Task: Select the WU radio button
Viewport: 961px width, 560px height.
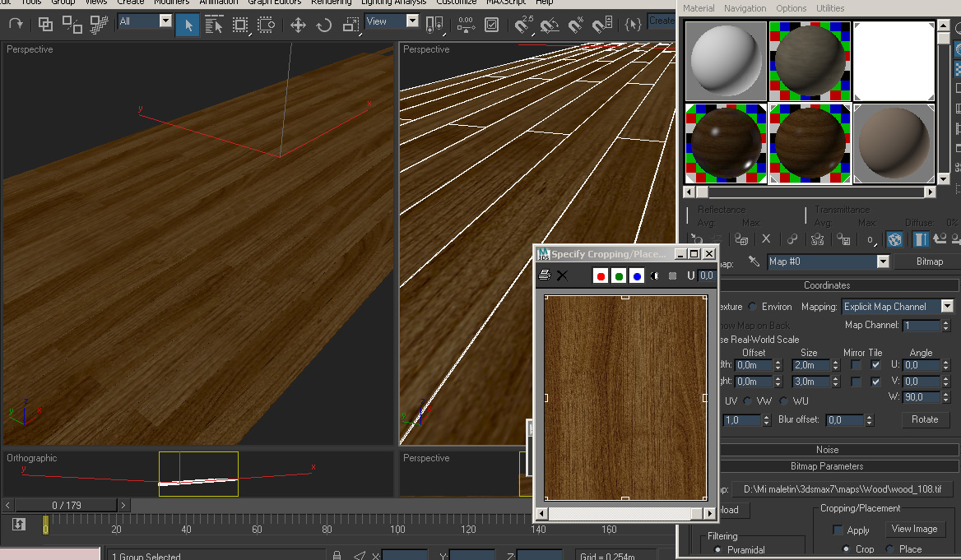Action: [783, 400]
